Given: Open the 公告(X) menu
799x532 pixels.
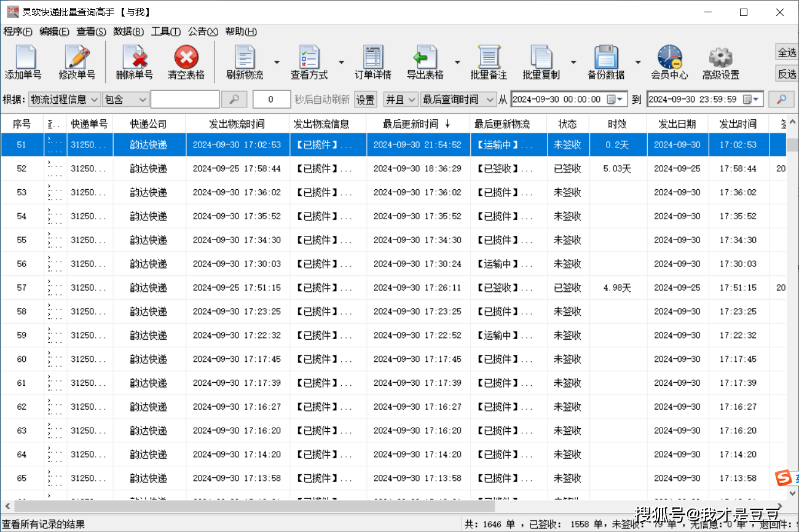Looking at the screenshot, I should pyautogui.click(x=203, y=32).
